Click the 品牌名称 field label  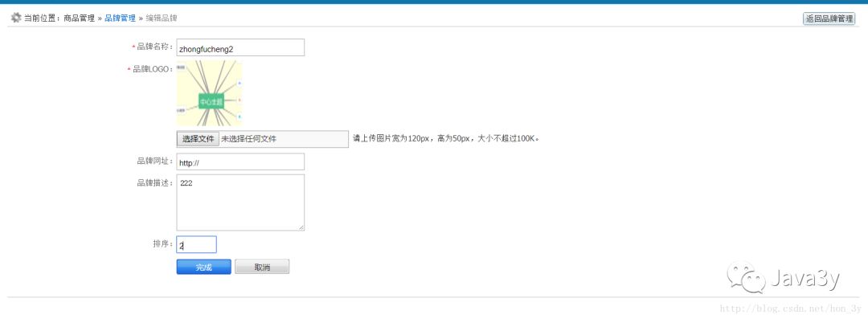[x=155, y=47]
